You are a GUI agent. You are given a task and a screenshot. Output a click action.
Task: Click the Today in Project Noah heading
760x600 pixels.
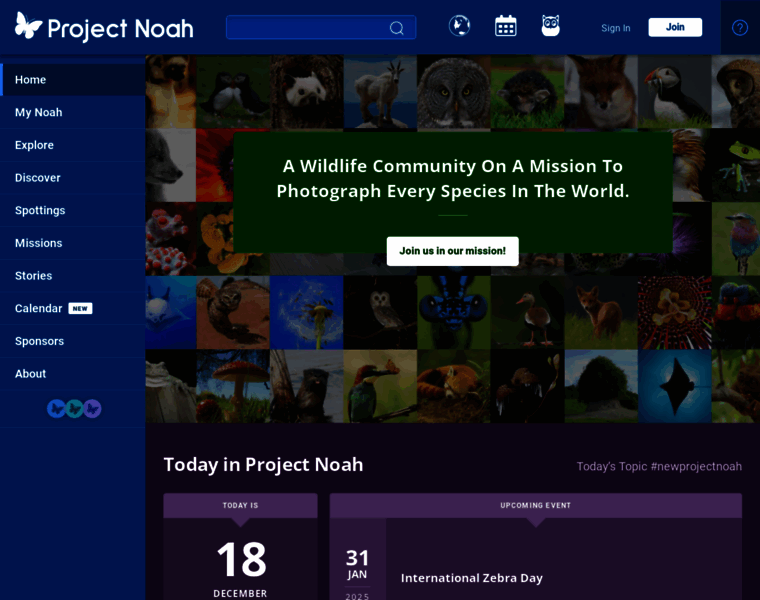[263, 464]
